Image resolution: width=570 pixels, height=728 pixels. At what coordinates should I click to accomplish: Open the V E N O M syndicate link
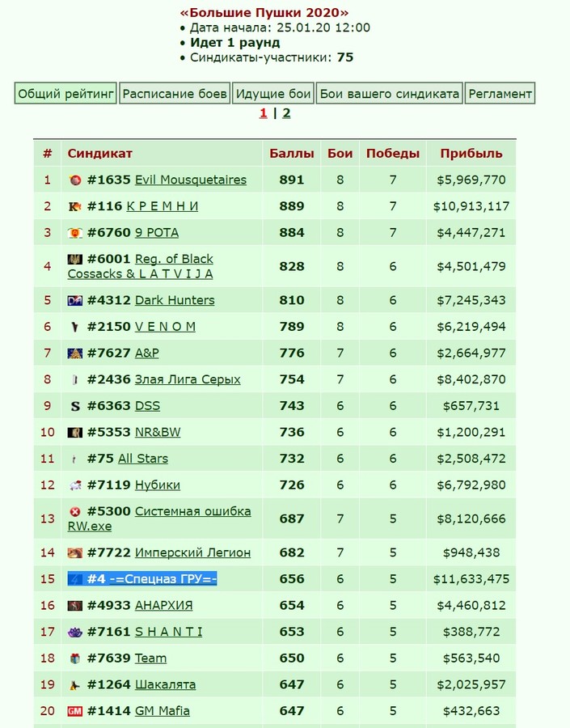click(x=165, y=327)
